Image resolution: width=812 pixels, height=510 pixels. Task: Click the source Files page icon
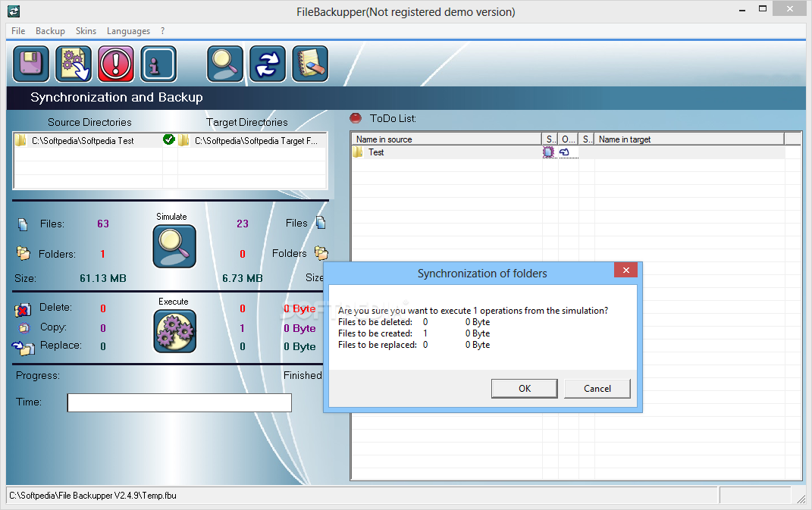click(x=23, y=224)
